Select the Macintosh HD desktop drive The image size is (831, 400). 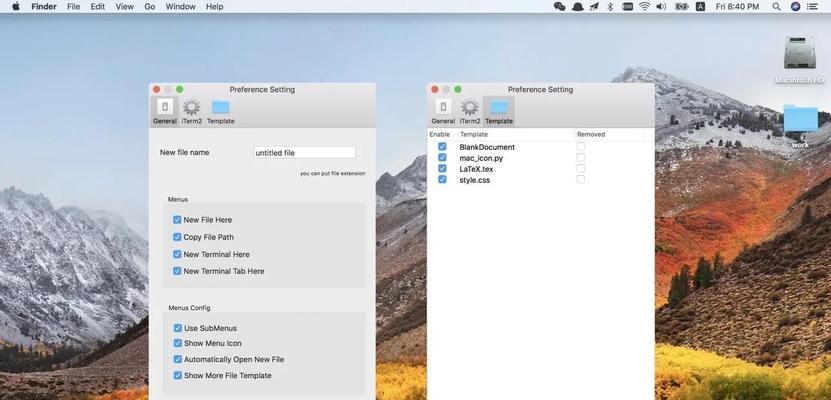pyautogui.click(x=800, y=60)
